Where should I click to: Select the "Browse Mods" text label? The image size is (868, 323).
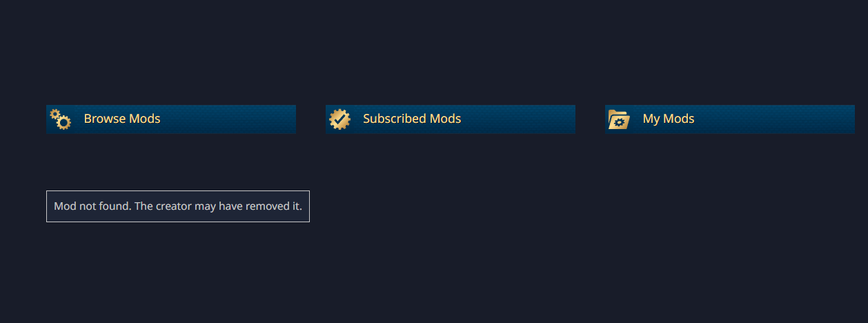tap(122, 119)
